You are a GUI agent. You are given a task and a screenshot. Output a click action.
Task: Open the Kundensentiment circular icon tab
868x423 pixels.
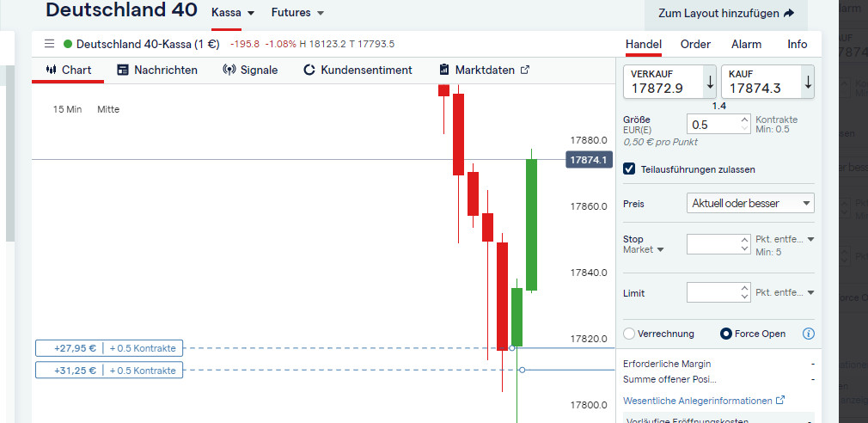(309, 70)
